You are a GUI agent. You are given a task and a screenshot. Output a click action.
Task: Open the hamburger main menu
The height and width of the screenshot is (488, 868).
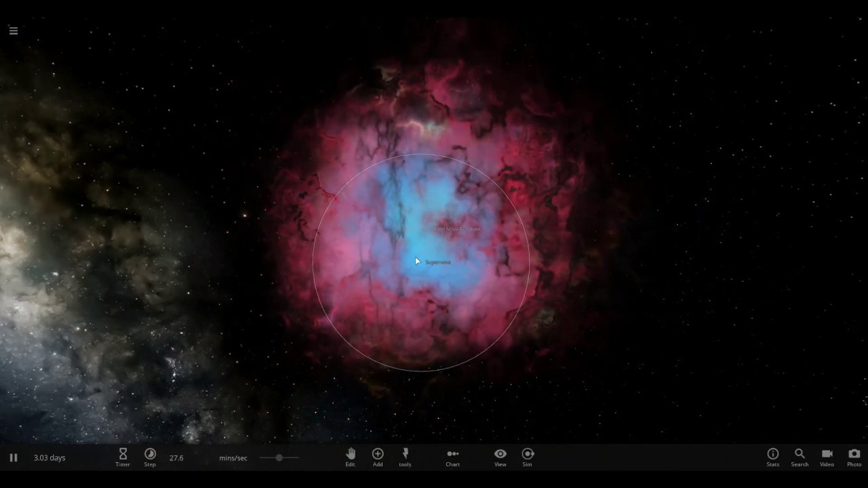pos(13,30)
